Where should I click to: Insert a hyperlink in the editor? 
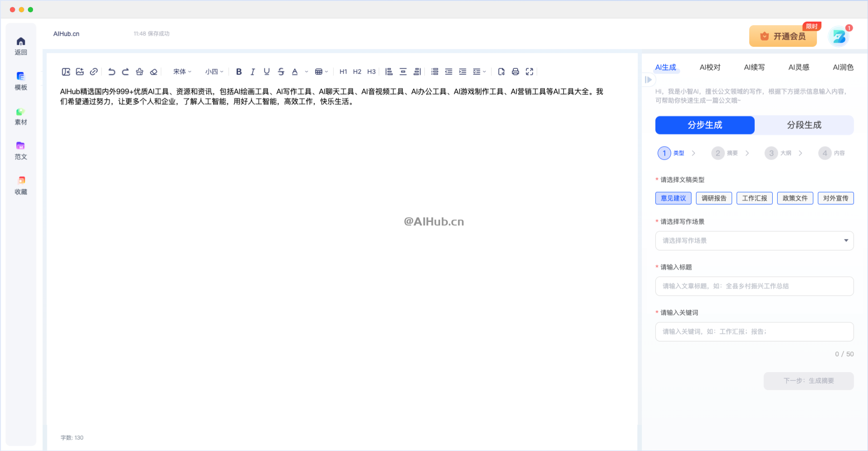coord(94,71)
